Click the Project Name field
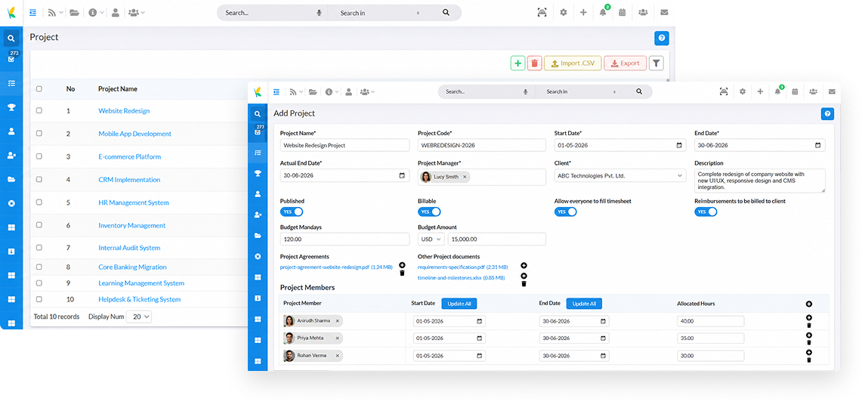The width and height of the screenshot is (868, 408). (x=345, y=145)
